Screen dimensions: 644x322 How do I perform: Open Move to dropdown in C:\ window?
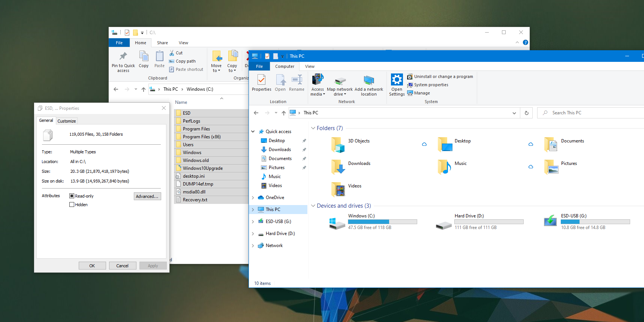216,68
